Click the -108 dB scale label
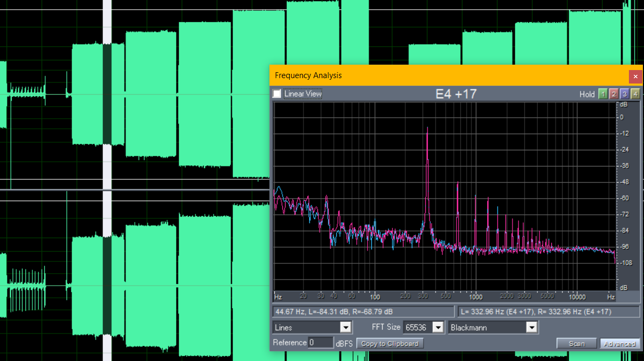The width and height of the screenshot is (644, 361). pyautogui.click(x=626, y=263)
